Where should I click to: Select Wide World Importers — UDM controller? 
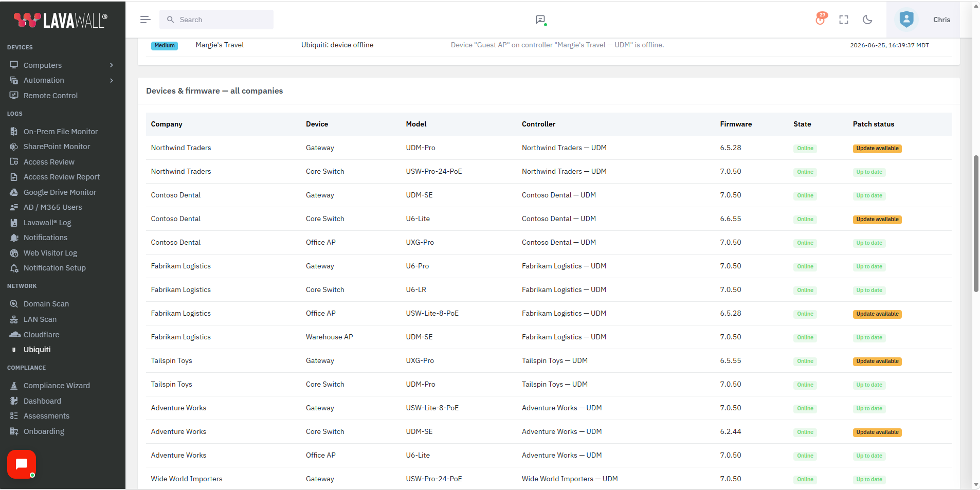(570, 479)
